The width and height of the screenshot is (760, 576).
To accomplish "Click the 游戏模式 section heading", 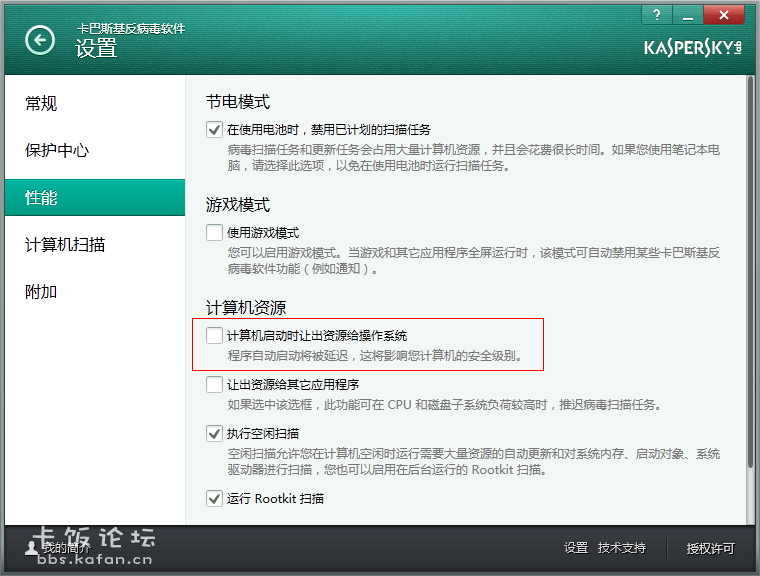I will point(238,205).
